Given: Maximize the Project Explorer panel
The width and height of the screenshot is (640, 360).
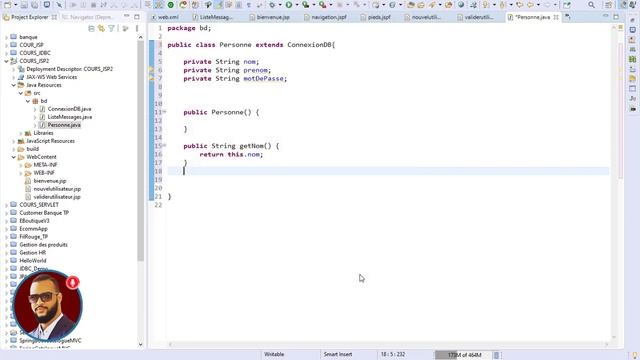Looking at the screenshot, I should [137, 17].
